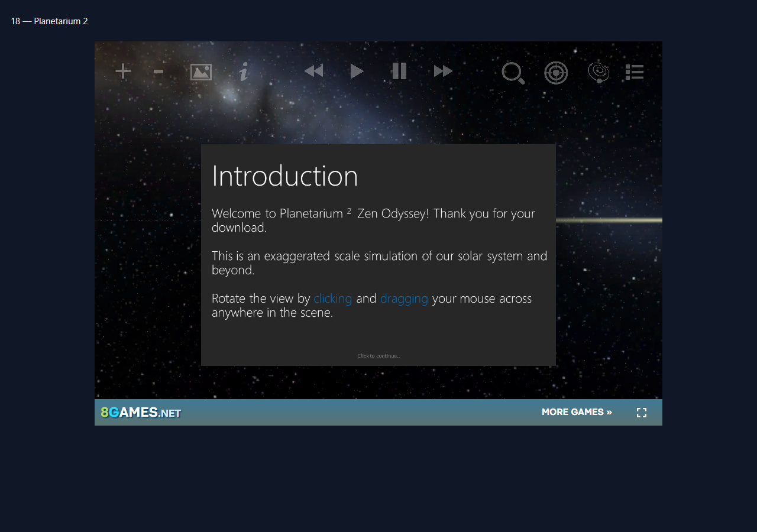Zoom out with the minus icon

click(158, 72)
